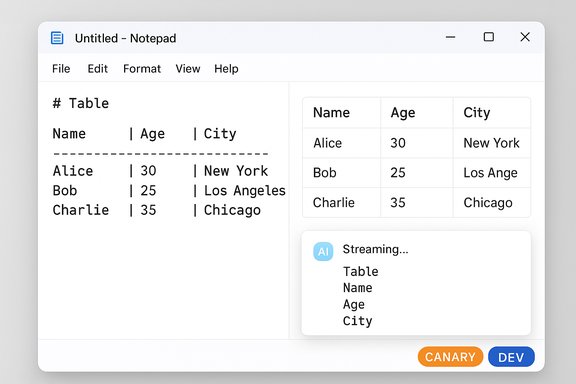576x384 pixels.
Task: Select the City column header in preview table
Action: click(x=492, y=112)
